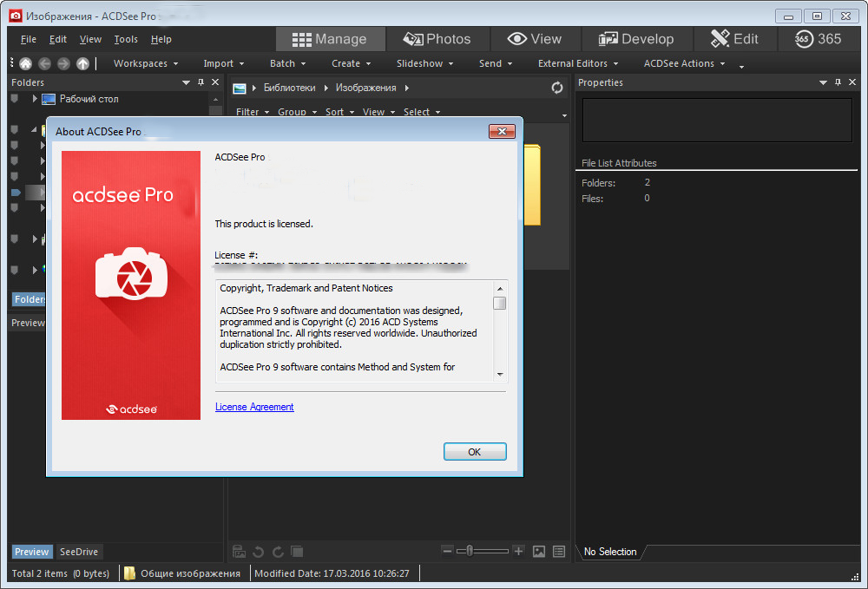Increase thumbnail size with the plus icon
This screenshot has height=589, width=868.
519,551
